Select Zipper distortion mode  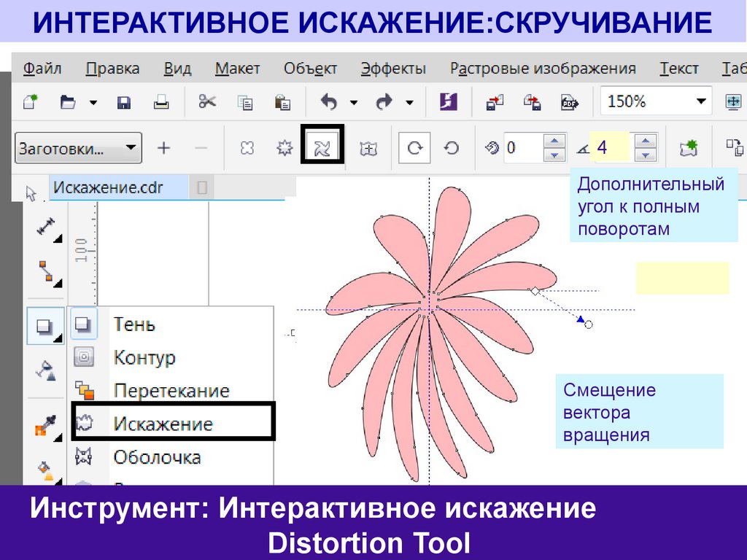tap(285, 148)
